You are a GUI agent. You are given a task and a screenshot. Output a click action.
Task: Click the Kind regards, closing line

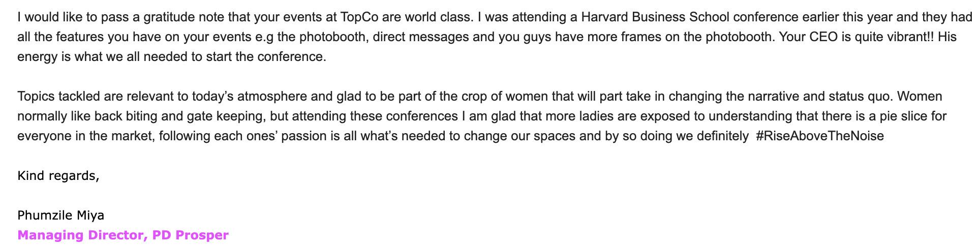click(x=58, y=176)
